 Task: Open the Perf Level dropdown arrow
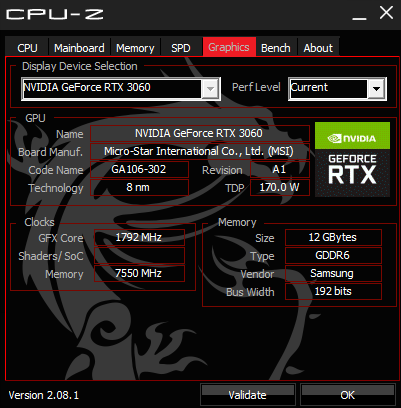[x=377, y=89]
